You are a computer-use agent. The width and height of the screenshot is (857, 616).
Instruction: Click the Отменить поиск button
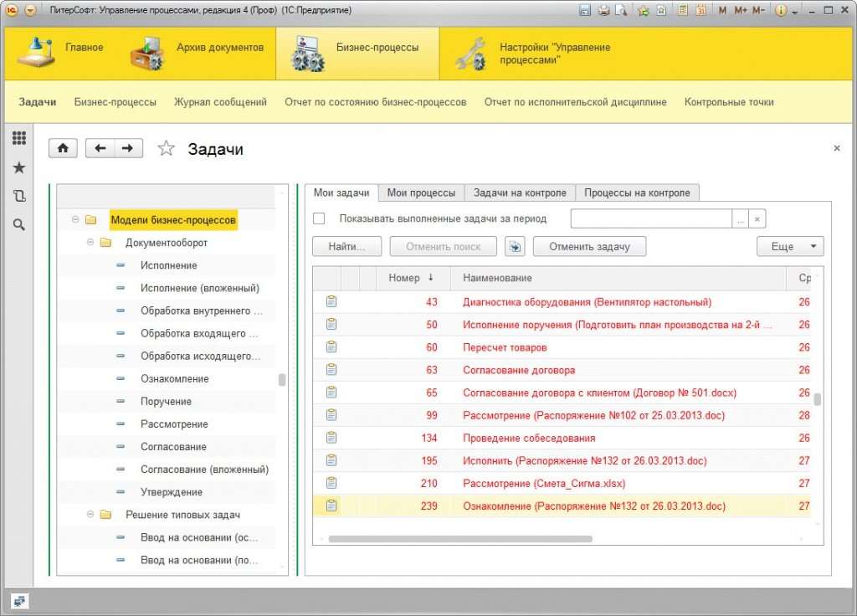tap(444, 247)
